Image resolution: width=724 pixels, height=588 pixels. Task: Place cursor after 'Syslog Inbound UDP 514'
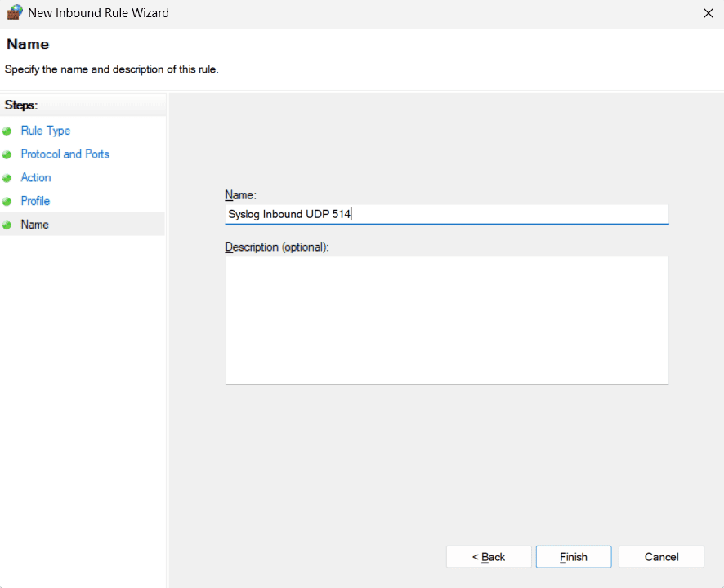[x=353, y=214]
